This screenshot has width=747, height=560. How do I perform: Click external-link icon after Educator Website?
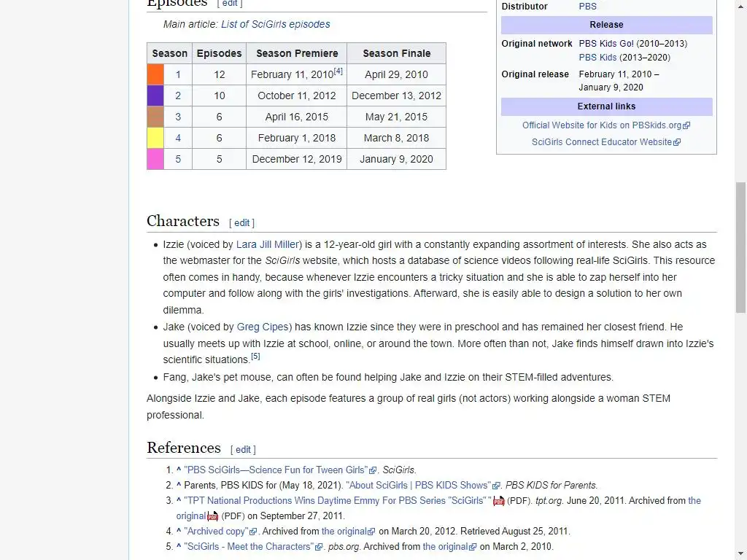[677, 142]
